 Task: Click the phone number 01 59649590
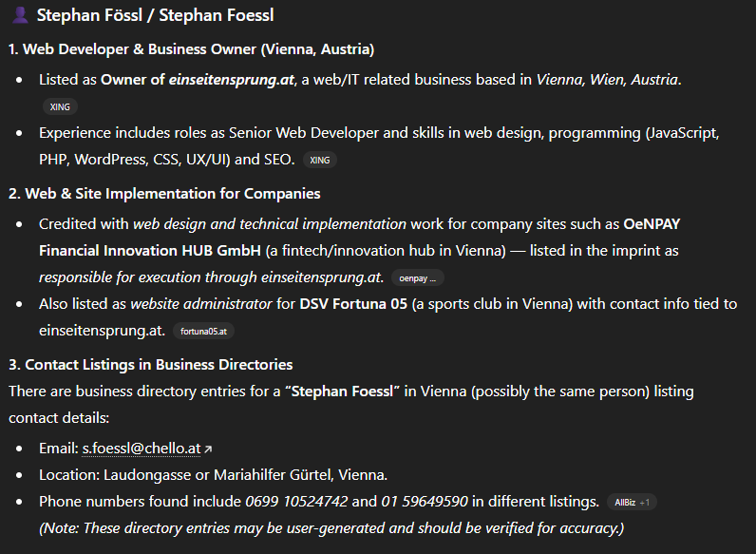pyautogui.click(x=425, y=501)
